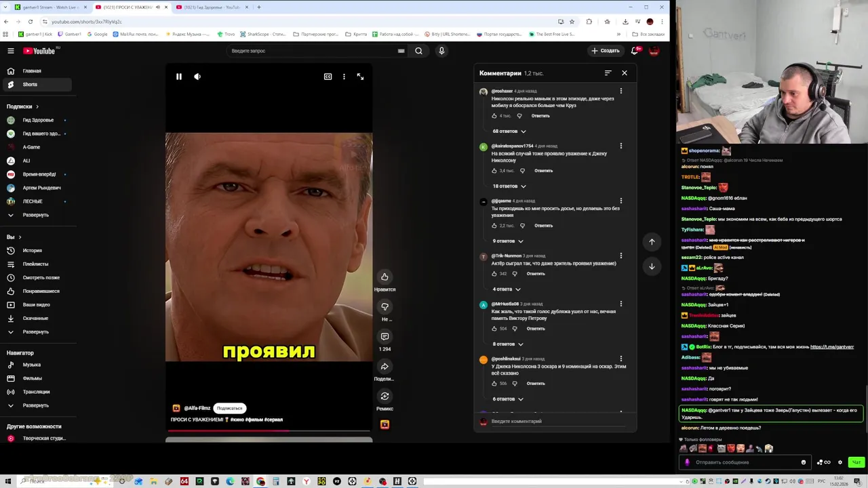Like the @Trik-Nummon comment
868x488 pixels.
click(494, 274)
